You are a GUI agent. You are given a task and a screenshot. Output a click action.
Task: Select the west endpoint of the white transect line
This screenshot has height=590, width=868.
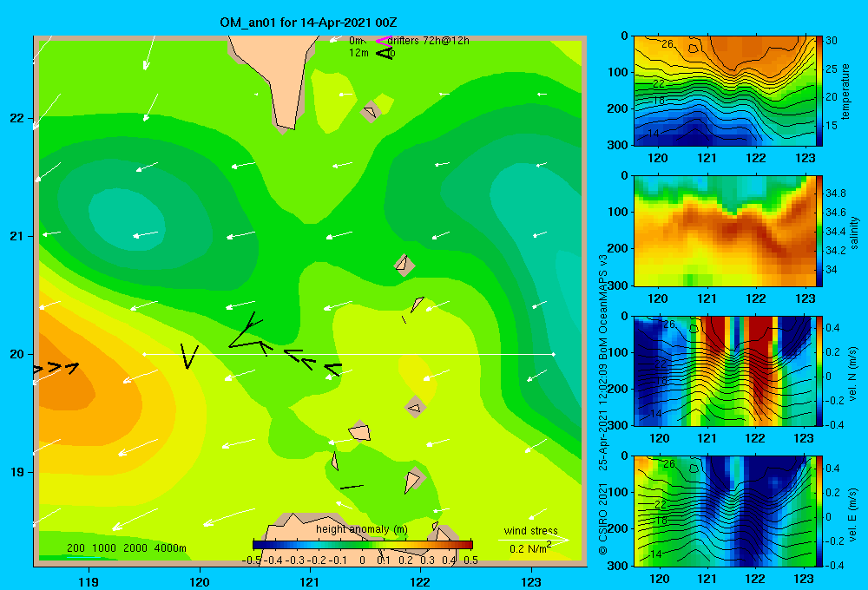click(x=144, y=354)
